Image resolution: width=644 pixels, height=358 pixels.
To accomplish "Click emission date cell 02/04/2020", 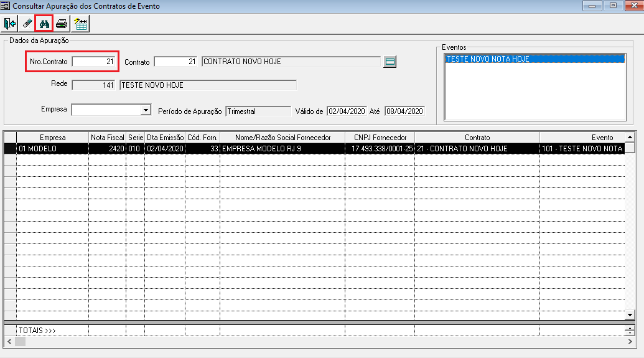I will (x=165, y=148).
